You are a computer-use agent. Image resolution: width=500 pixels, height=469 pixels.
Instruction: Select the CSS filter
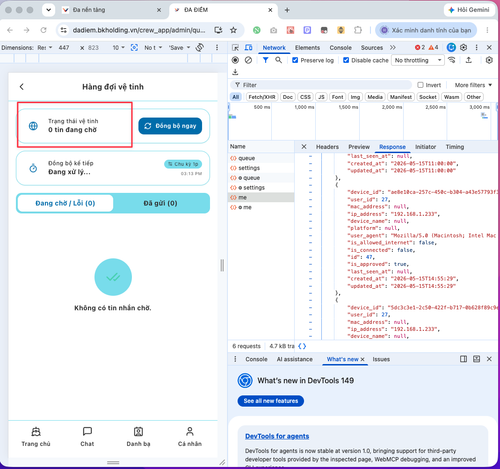(x=305, y=97)
